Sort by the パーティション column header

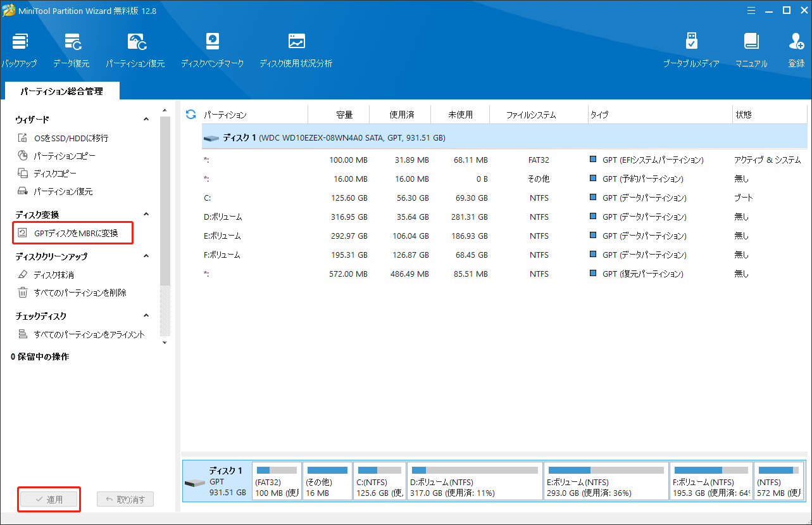(254, 115)
